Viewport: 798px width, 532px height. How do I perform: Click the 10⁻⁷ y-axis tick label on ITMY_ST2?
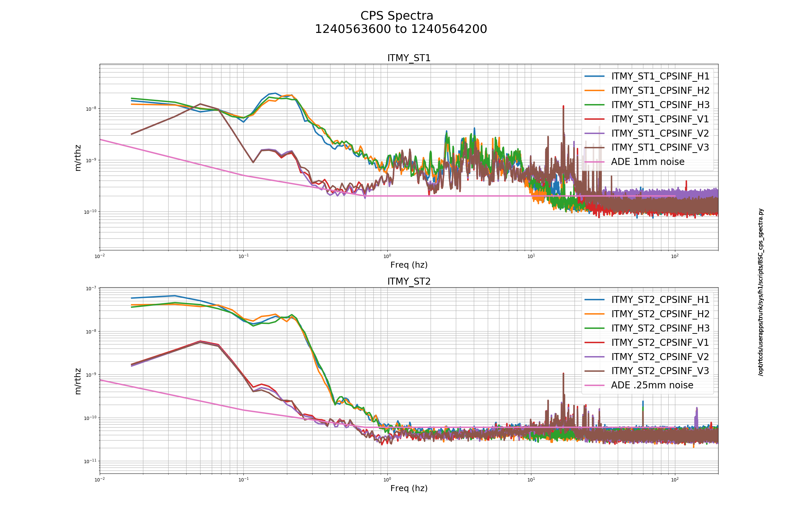click(x=91, y=288)
